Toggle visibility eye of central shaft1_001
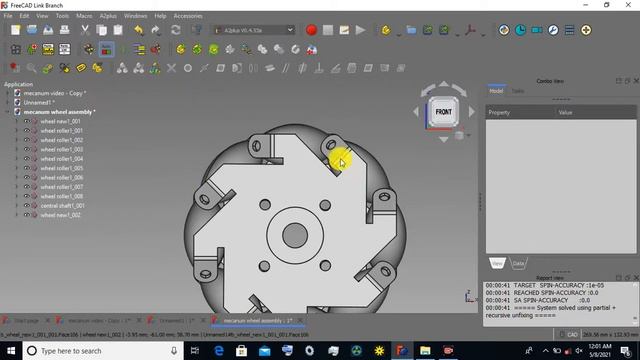640x360 pixels. tap(27, 206)
